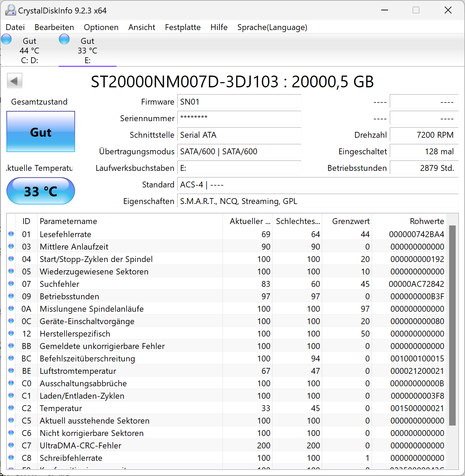Image resolution: width=465 pixels, height=476 pixels.
Task: Click status dot for Ausschaltungsabbrüche row
Action: [x=11, y=383]
